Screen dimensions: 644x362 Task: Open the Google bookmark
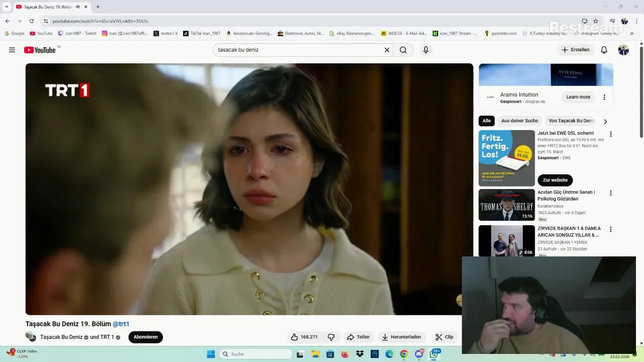[15, 33]
